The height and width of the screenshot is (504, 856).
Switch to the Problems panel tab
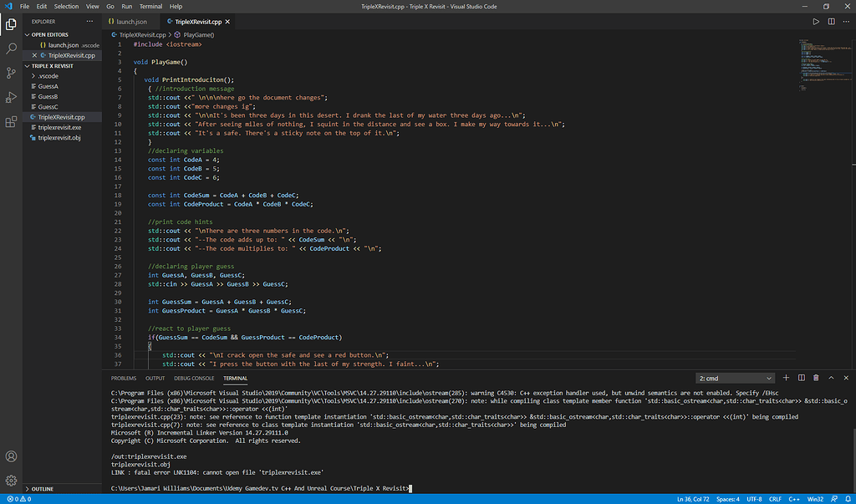[x=124, y=378]
